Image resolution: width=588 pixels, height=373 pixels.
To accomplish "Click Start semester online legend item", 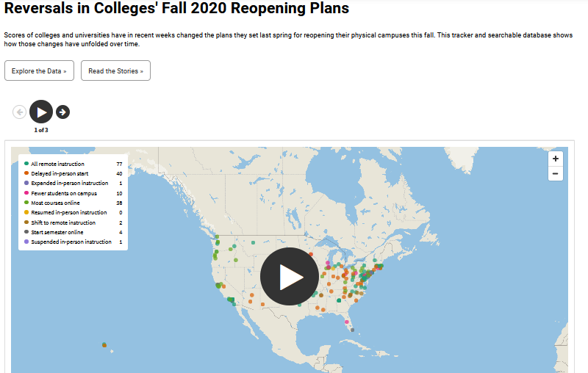I will point(73,232).
